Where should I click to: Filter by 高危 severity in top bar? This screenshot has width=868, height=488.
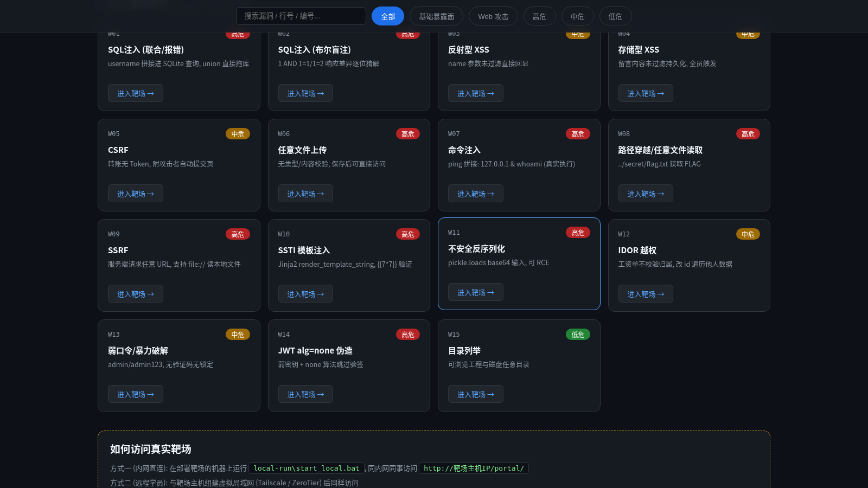(x=539, y=16)
